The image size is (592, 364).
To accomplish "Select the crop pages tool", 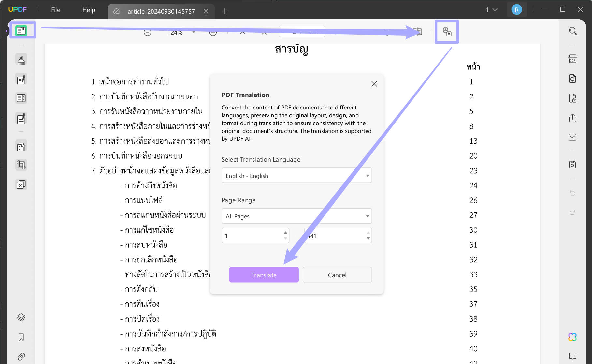I will tap(21, 165).
